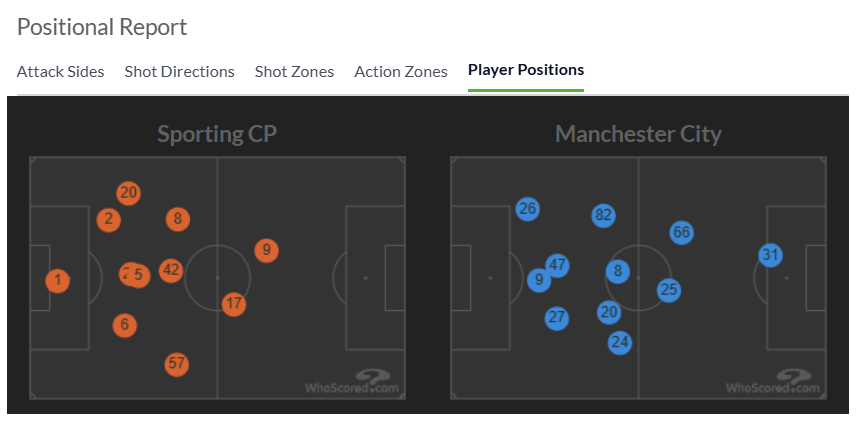Open the Attack Sides tab
The width and height of the screenshot is (856, 430).
61,71
